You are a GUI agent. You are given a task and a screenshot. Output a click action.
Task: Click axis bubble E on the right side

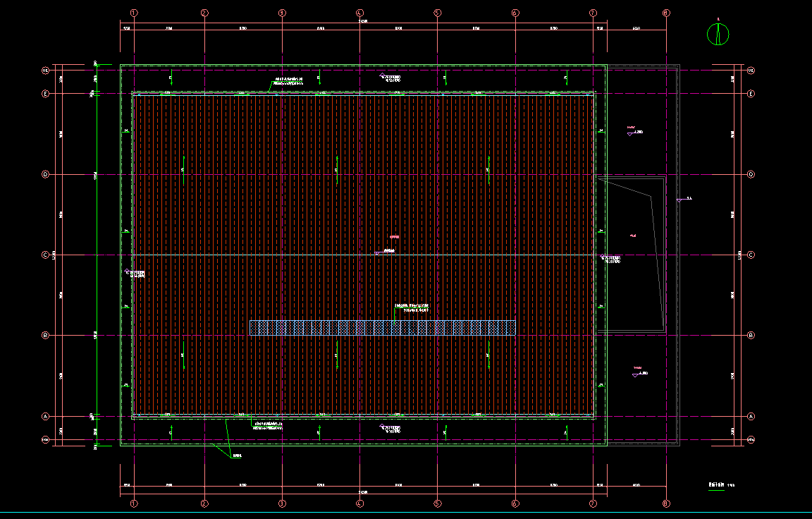click(x=751, y=94)
